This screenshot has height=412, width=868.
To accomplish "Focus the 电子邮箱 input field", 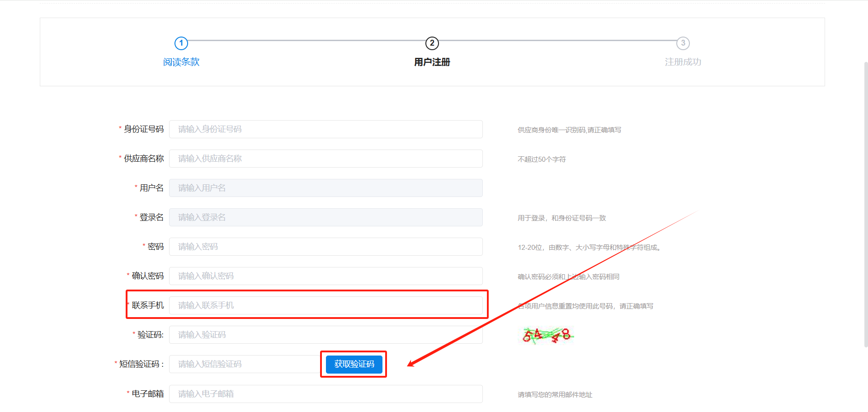I will click(x=326, y=394).
